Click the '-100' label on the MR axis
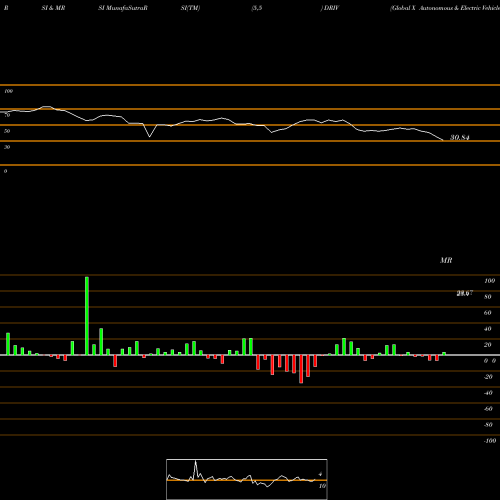The image size is (500, 500). (490, 441)
